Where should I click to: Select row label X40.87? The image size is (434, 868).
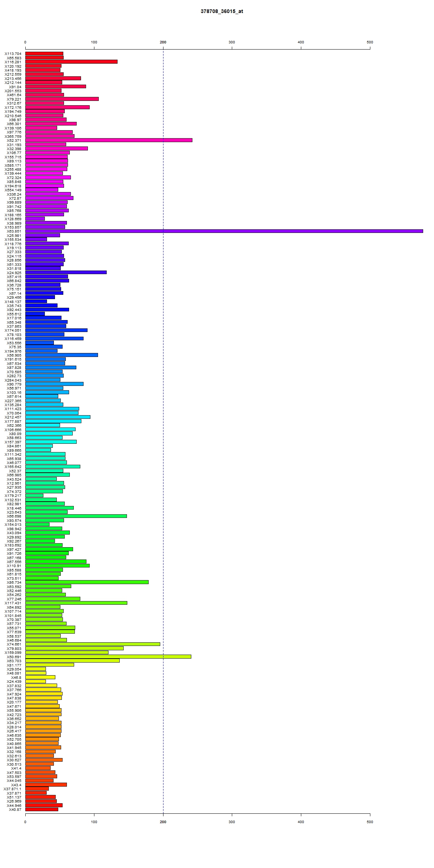15,810
